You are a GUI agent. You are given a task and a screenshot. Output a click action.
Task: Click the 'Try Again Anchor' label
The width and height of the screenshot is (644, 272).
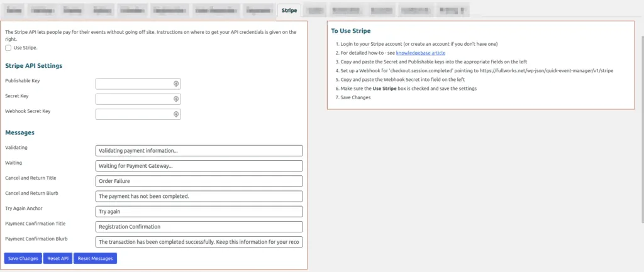tap(24, 209)
